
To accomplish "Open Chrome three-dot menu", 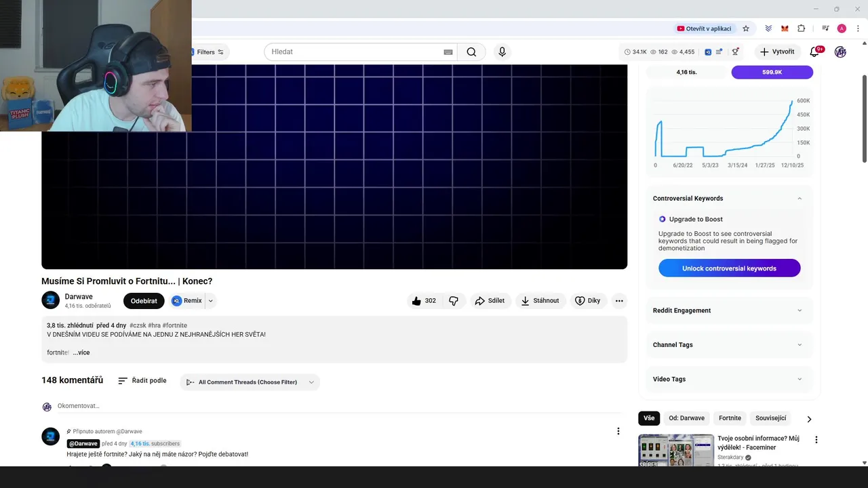I will click(x=858, y=28).
